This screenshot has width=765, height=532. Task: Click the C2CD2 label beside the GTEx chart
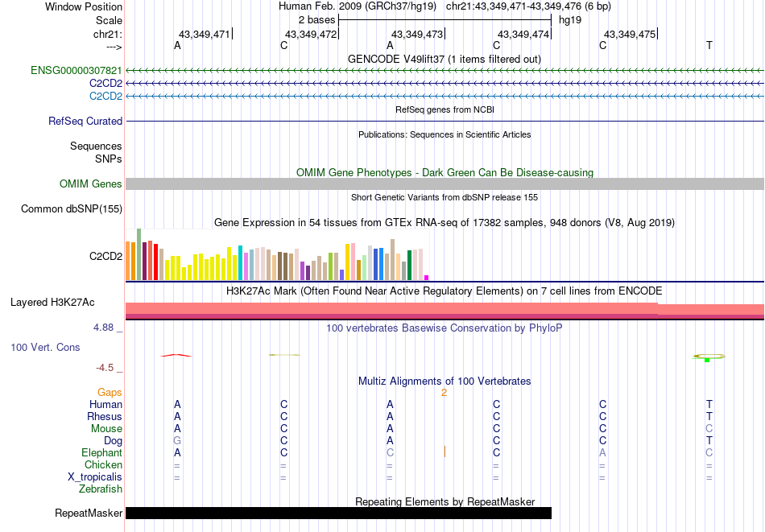pyautogui.click(x=105, y=257)
